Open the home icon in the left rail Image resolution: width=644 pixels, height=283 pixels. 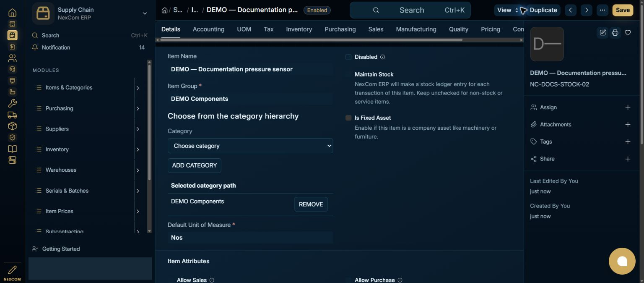point(13,13)
